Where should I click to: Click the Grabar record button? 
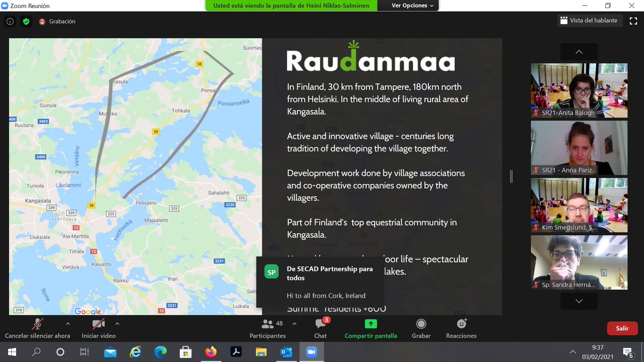[x=421, y=328]
